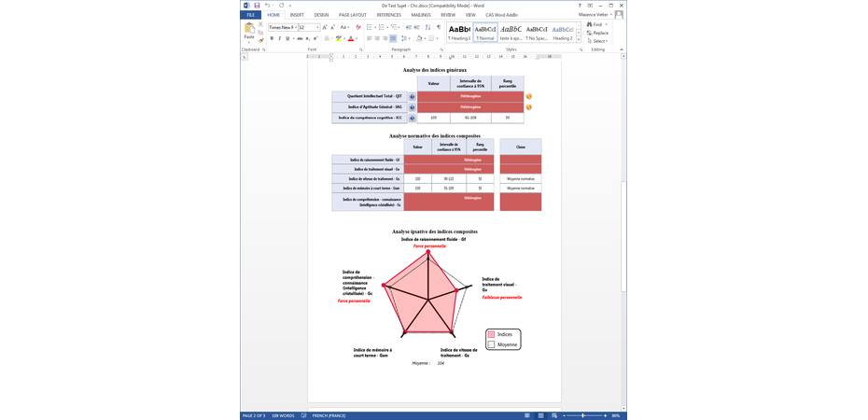Viewport: 868px width, 420px height.
Task: Click the help icon beside Quotient Intellectuel Total
Action: point(412,96)
